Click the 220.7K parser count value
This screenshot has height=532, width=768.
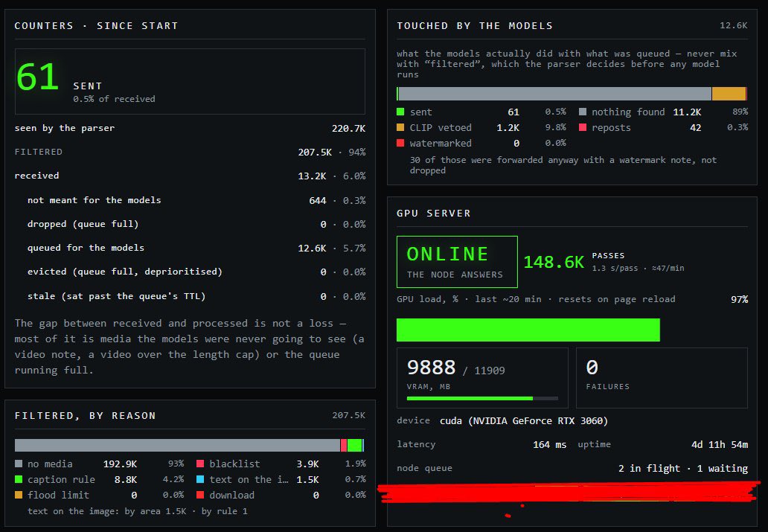(x=348, y=128)
